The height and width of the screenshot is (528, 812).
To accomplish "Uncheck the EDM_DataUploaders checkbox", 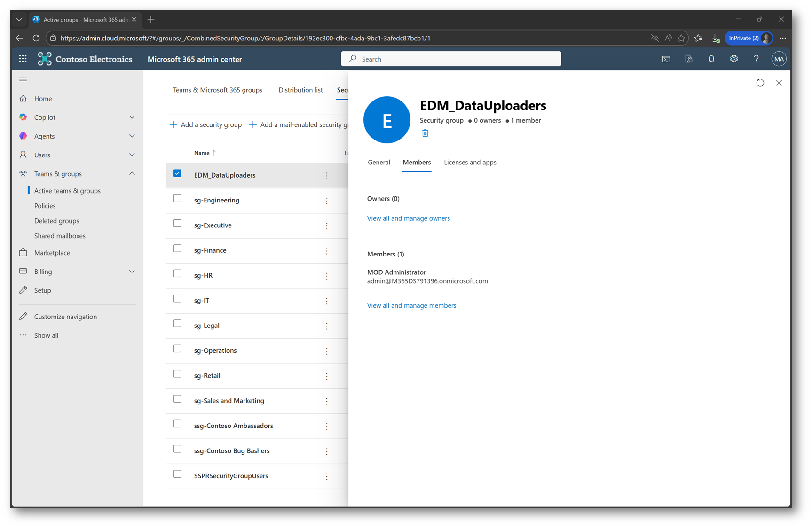I will pos(177,173).
